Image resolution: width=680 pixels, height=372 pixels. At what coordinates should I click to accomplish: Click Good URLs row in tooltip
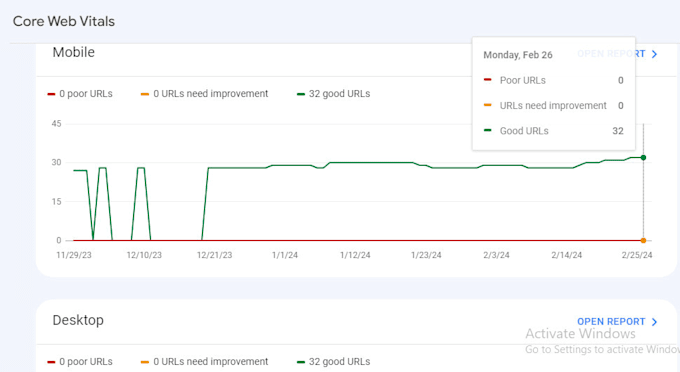coord(553,131)
